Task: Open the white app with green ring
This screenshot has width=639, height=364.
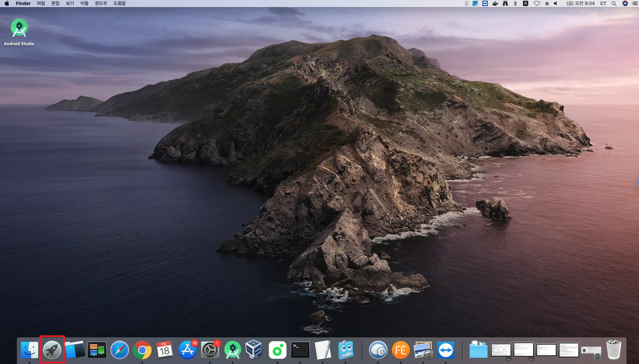Action: (x=277, y=350)
